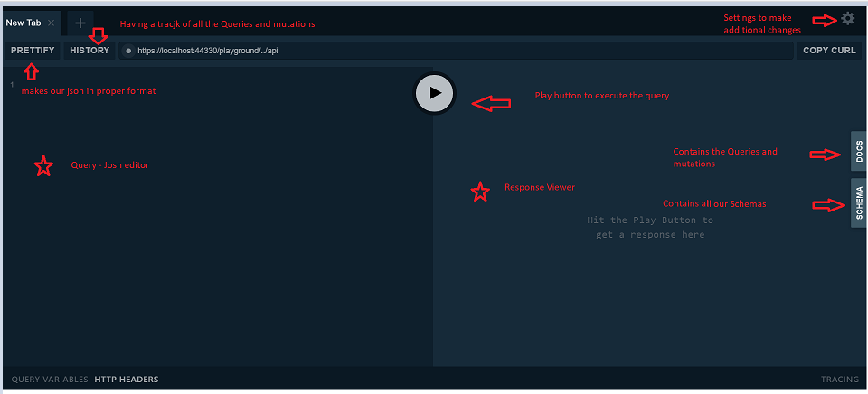Screen dimensions: 868x394
Task: Expand the SCHEMA side panel
Action: point(859,203)
